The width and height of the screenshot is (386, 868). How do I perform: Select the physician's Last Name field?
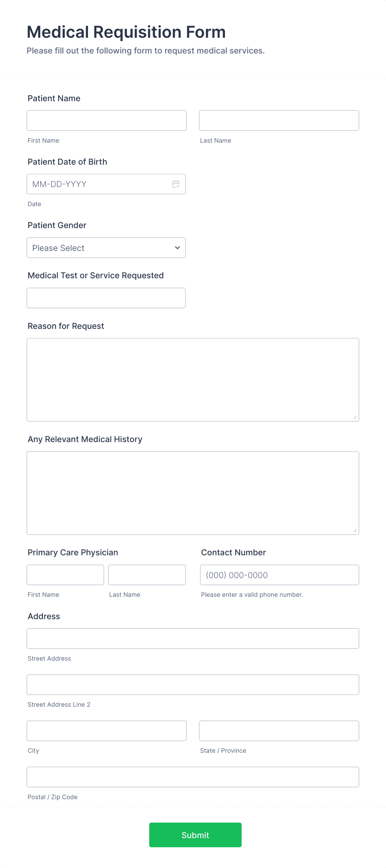click(x=147, y=575)
